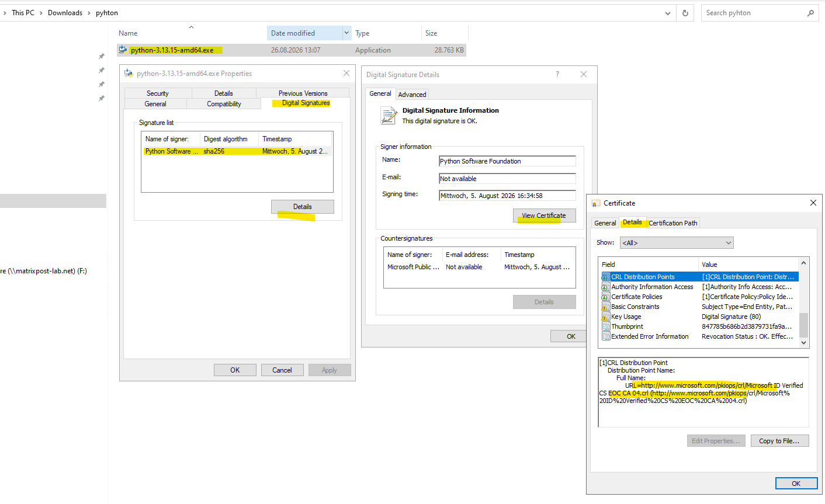Select the Basic Constraints warning icon
Viewport: 825px width, 504px height.
pyautogui.click(x=606, y=307)
